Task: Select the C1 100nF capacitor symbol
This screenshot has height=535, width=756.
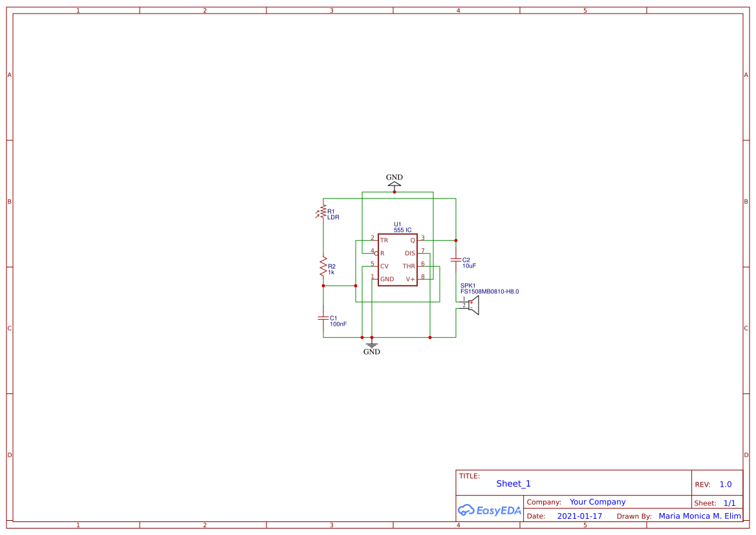Action: (x=323, y=319)
